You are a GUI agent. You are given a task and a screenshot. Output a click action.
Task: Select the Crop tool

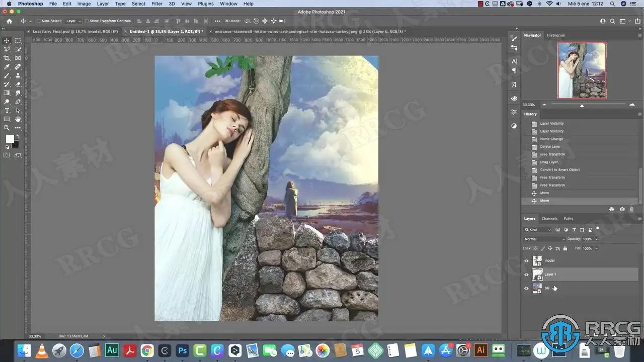(x=7, y=58)
